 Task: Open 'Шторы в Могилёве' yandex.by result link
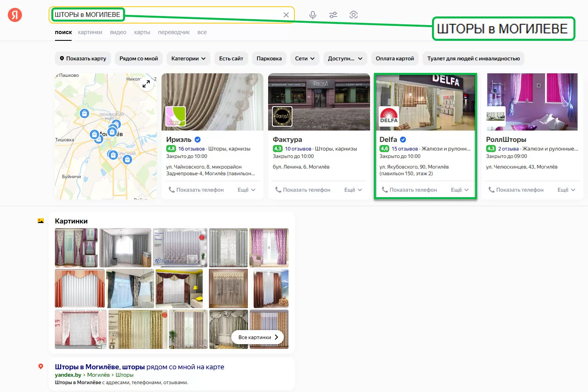click(139, 367)
